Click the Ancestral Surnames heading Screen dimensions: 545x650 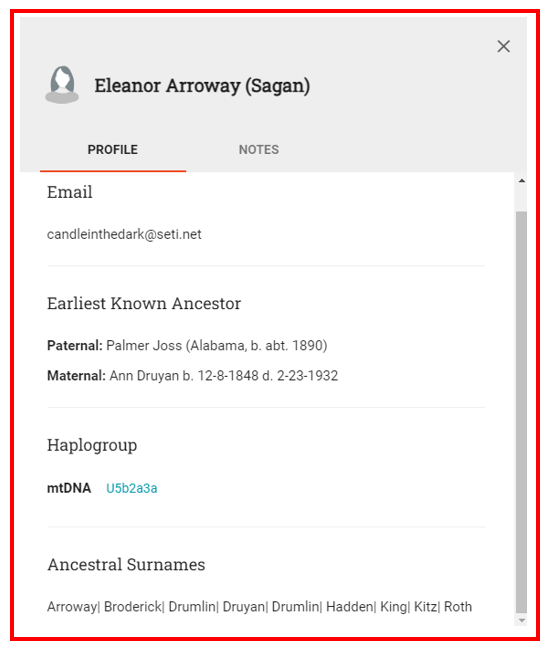[126, 565]
